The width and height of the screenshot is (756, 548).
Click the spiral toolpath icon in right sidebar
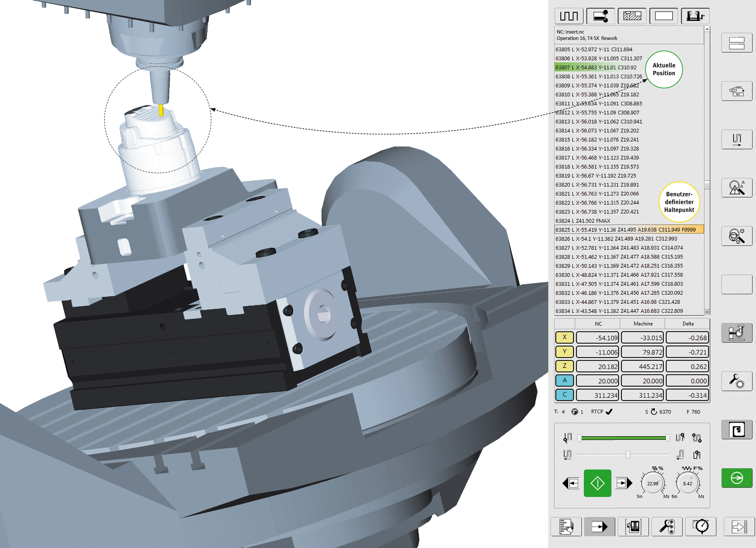point(737,430)
